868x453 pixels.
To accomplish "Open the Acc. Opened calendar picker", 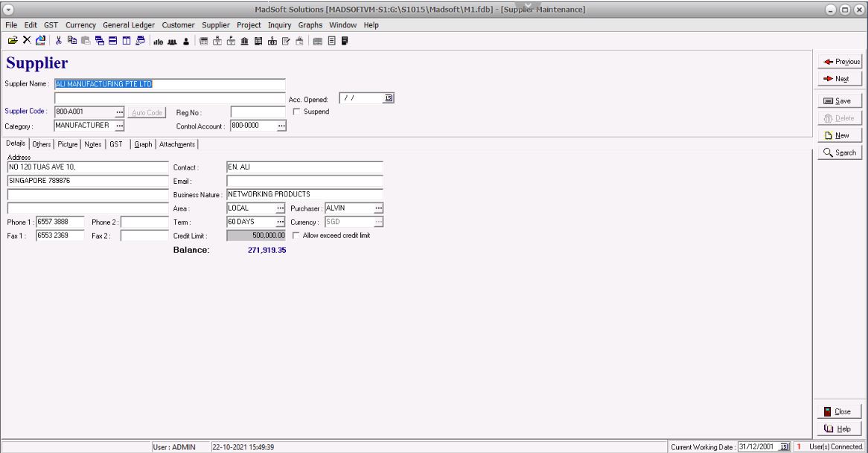I will click(389, 98).
